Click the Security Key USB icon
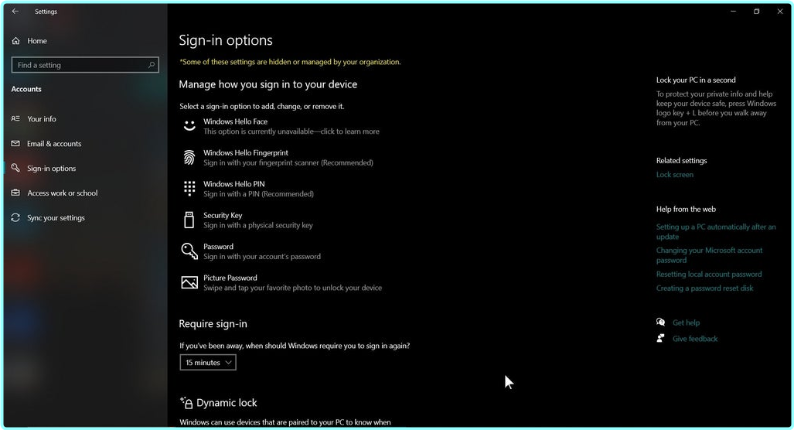This screenshot has height=430, width=794. [x=189, y=220]
